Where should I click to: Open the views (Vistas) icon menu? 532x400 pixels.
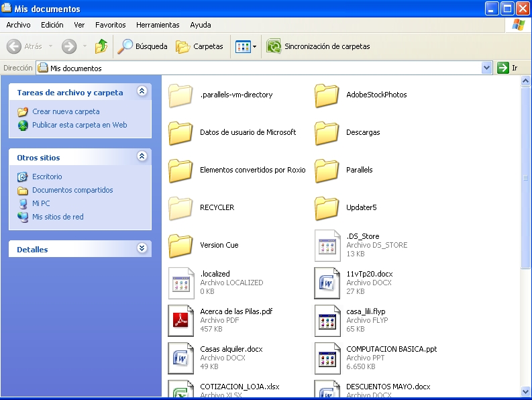pyautogui.click(x=243, y=46)
